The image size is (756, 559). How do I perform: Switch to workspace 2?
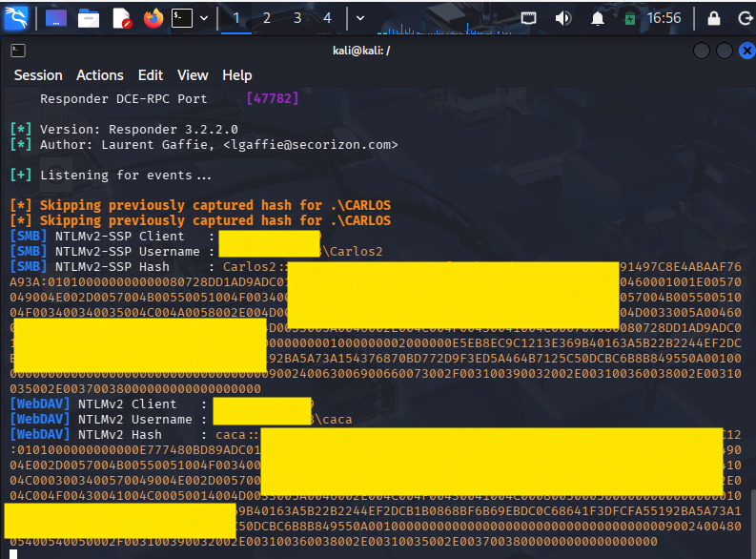coord(267,18)
